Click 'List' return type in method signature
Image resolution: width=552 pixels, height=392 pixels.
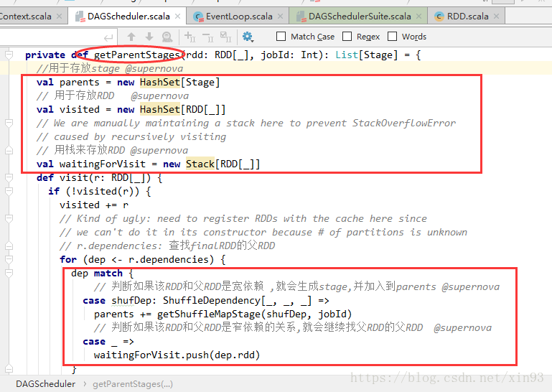(x=347, y=55)
